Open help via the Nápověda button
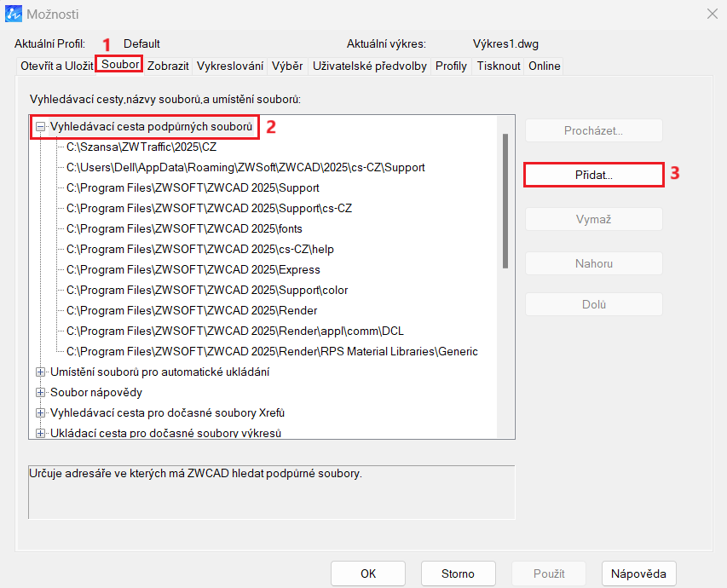Image resolution: width=727 pixels, height=588 pixels. click(x=638, y=574)
